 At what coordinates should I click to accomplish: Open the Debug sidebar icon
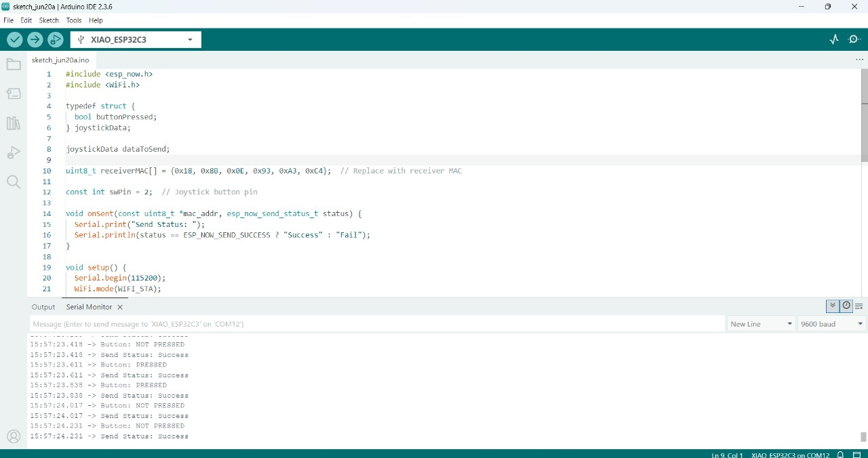click(14, 152)
